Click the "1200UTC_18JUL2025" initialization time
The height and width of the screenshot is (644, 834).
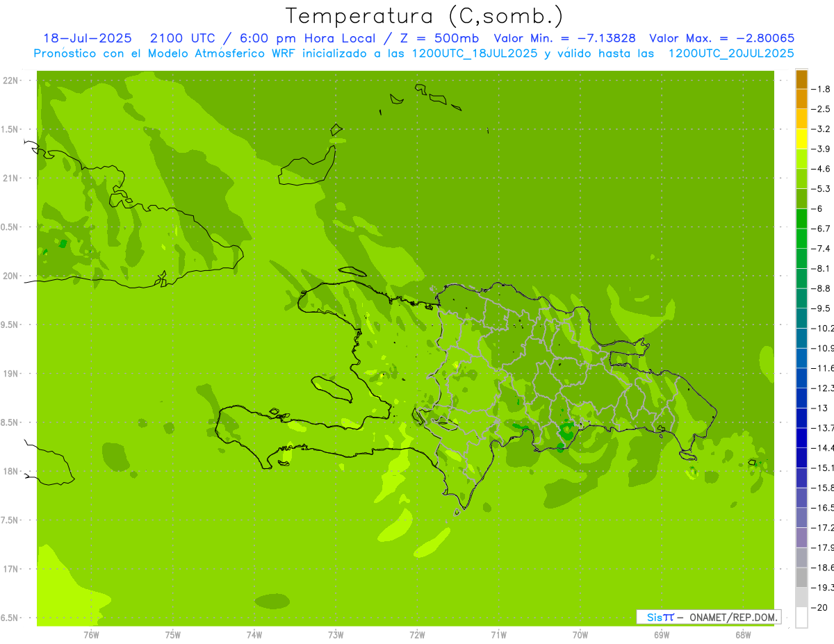[475, 53]
